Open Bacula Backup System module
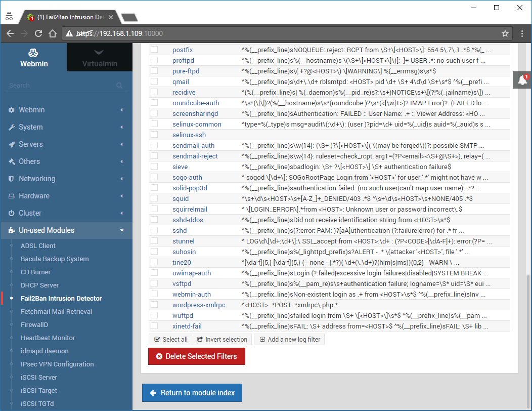 (x=55, y=259)
